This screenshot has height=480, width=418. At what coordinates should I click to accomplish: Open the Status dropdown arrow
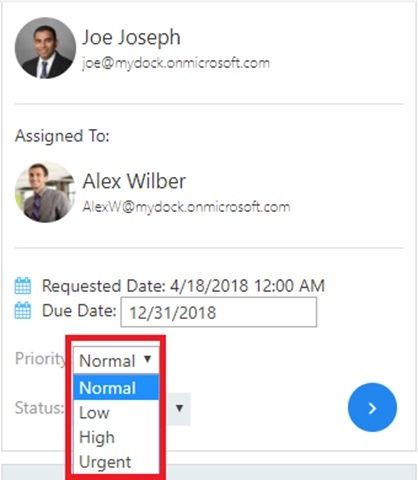click(179, 408)
